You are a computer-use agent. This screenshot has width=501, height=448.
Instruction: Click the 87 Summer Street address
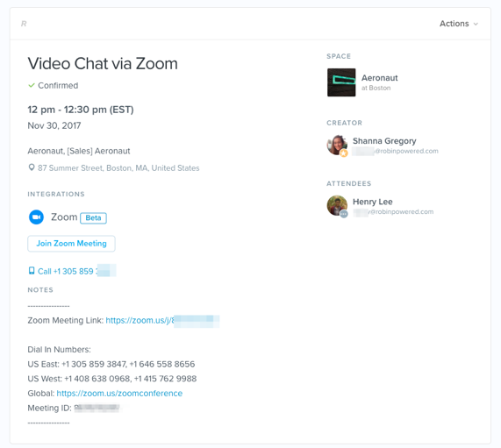(118, 168)
